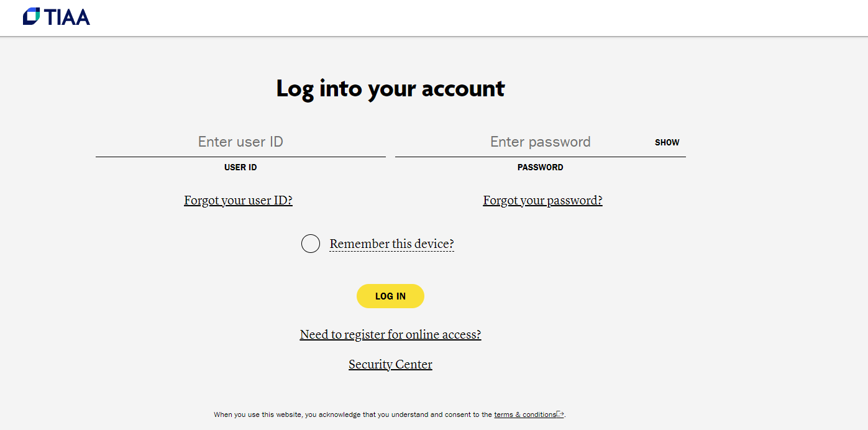Click the Enter password field
The width and height of the screenshot is (868, 430).
point(540,142)
